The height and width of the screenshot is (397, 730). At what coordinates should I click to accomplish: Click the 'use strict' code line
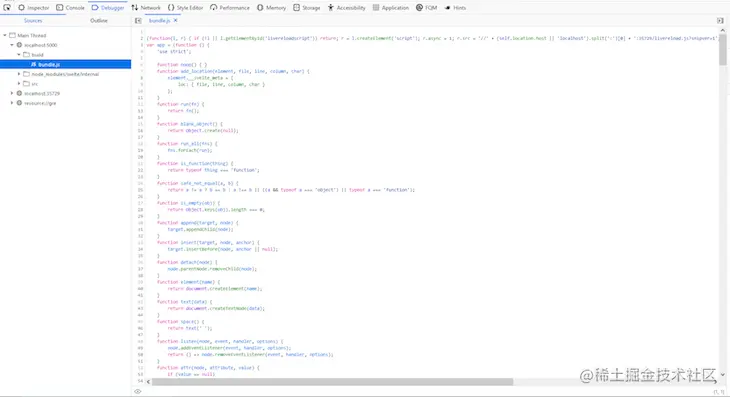[x=174, y=52]
